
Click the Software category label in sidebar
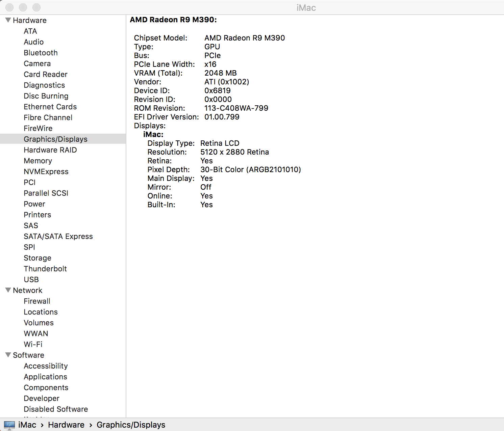29,355
